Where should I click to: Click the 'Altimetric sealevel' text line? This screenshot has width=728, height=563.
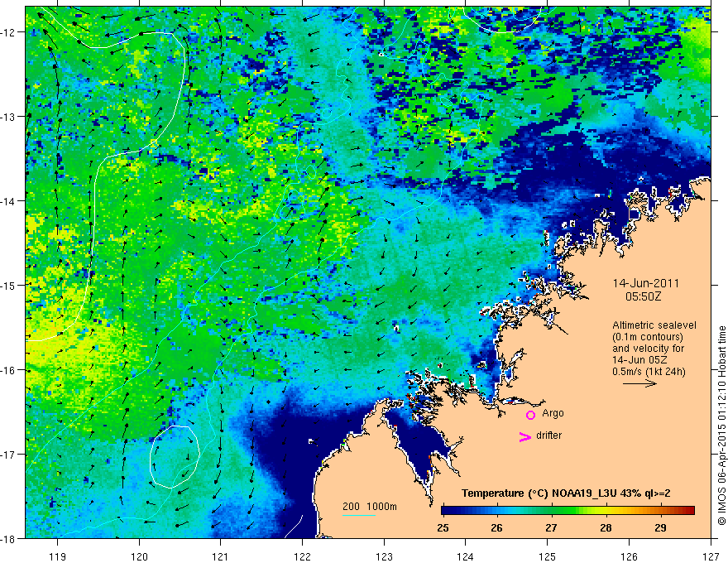click(x=654, y=325)
